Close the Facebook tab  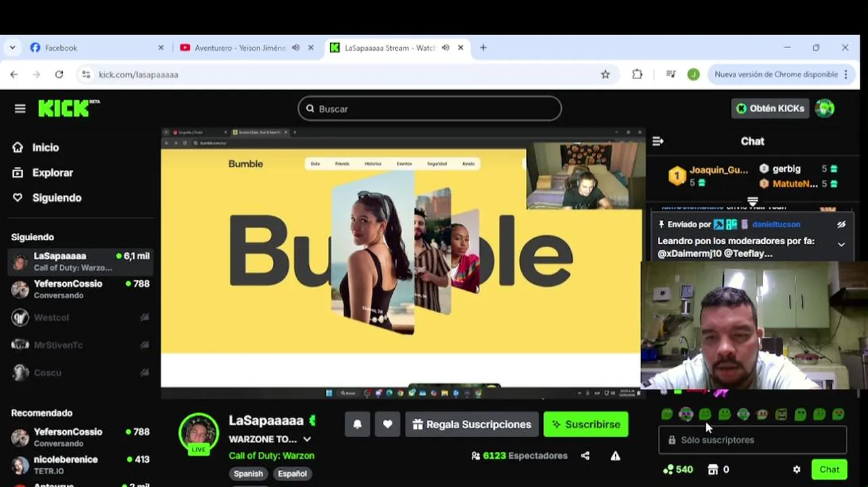[x=161, y=48]
